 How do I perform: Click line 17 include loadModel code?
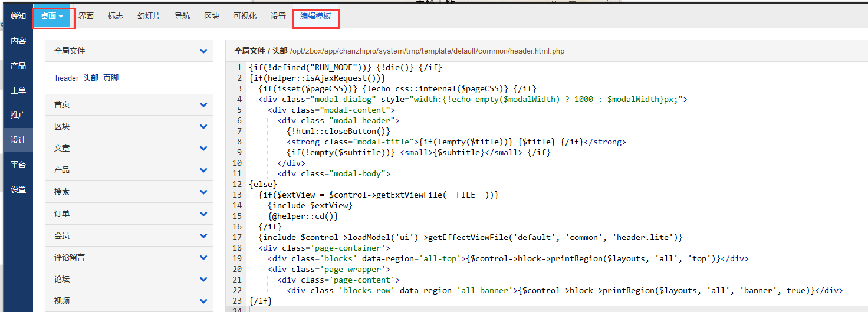pos(471,237)
